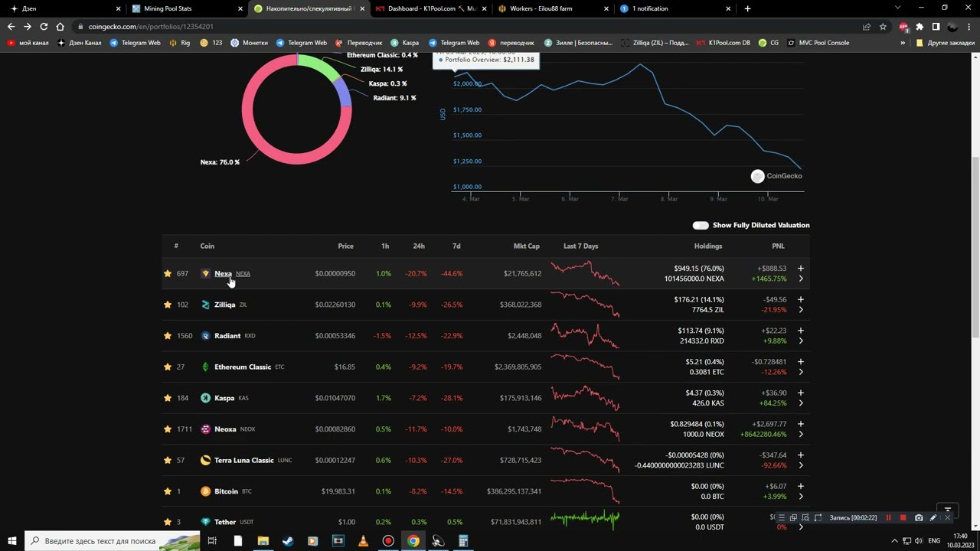Pause the screen recording
980x551 pixels.
888,518
